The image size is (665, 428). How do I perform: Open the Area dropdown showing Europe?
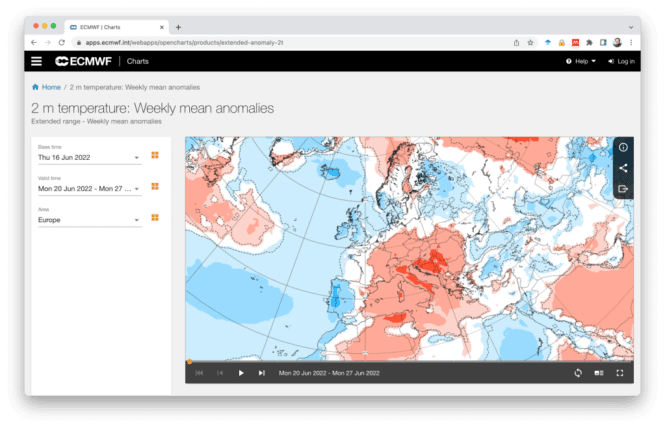pos(89,220)
